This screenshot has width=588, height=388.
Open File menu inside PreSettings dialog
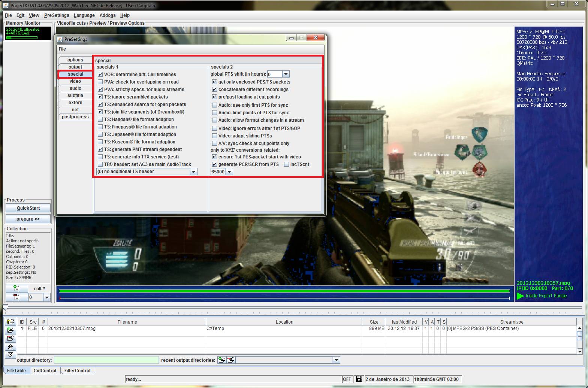click(62, 49)
